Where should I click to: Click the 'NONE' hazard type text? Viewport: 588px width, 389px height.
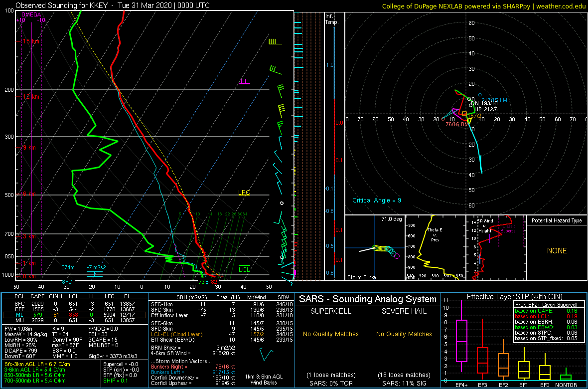coord(557,251)
